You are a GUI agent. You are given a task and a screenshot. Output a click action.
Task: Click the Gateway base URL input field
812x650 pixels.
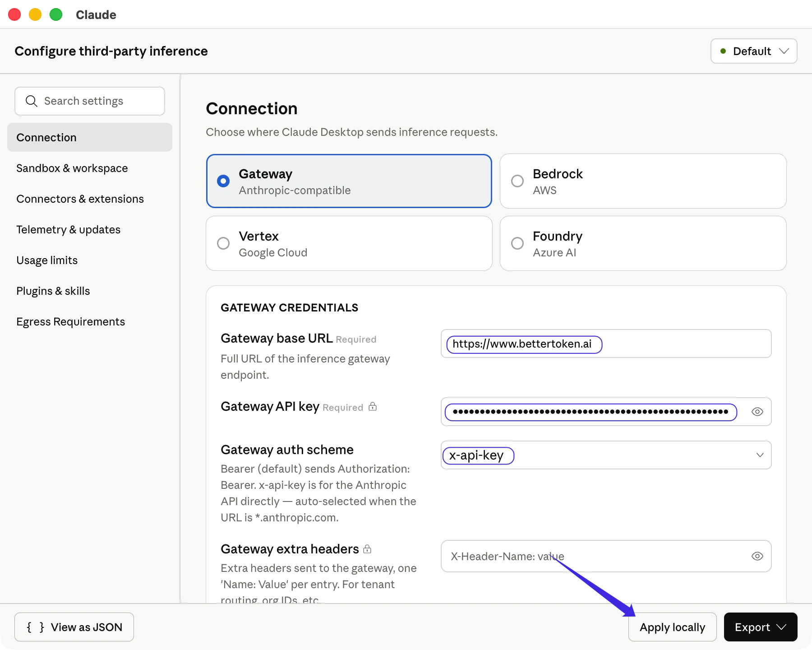[x=606, y=344]
